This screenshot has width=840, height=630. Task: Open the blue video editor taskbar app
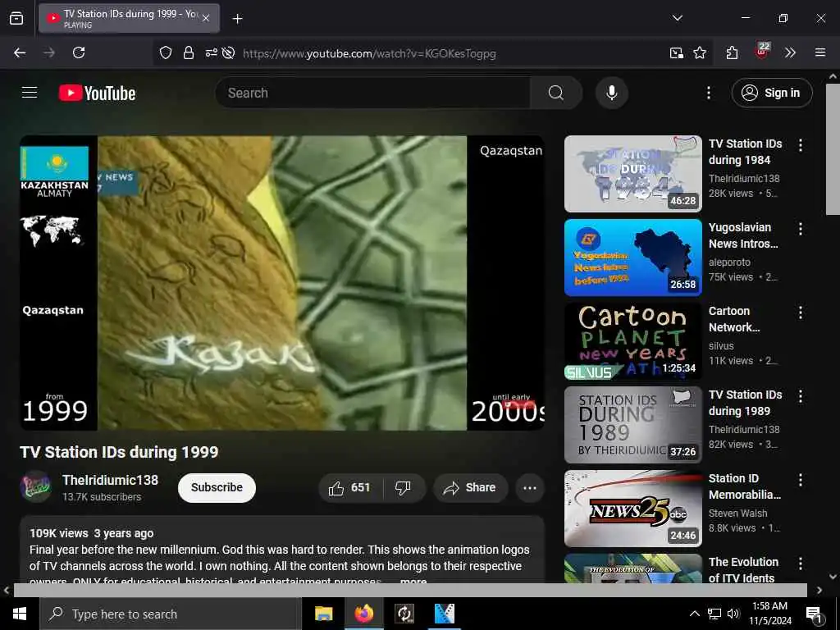point(444,614)
